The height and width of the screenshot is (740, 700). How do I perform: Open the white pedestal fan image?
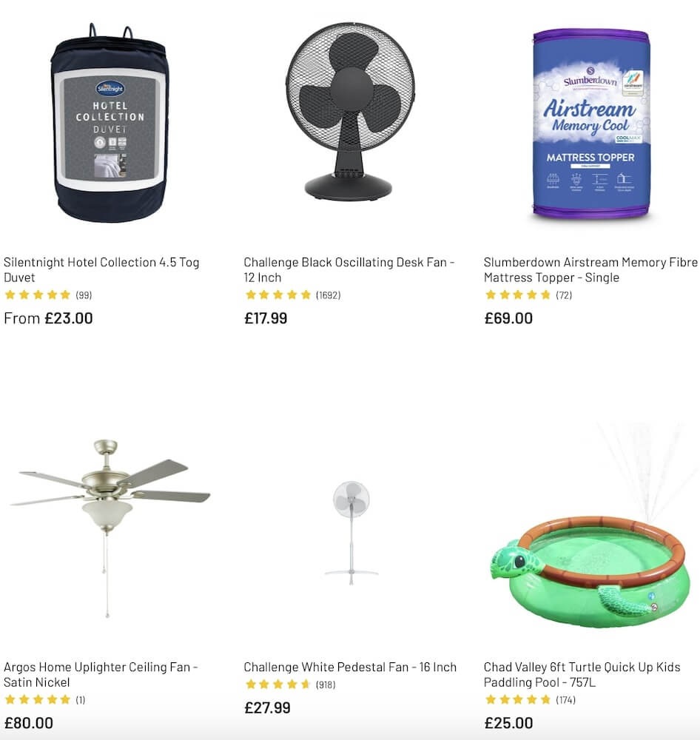(351, 533)
